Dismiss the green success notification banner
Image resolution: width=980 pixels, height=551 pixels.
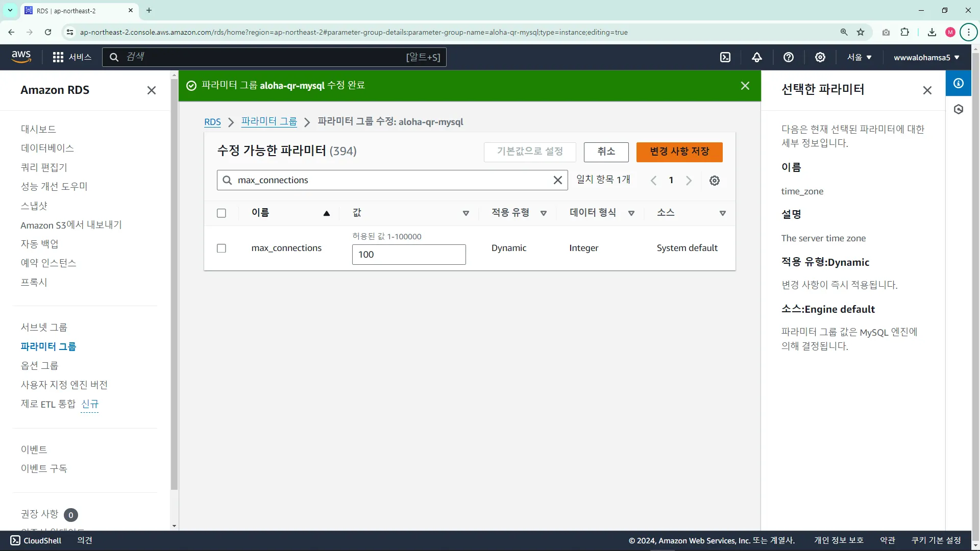(745, 86)
